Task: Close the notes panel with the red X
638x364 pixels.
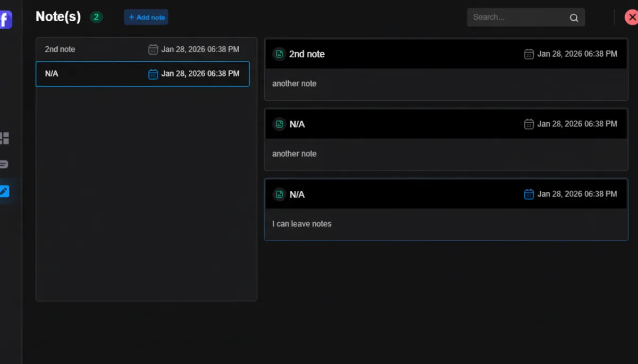Action: (632, 17)
